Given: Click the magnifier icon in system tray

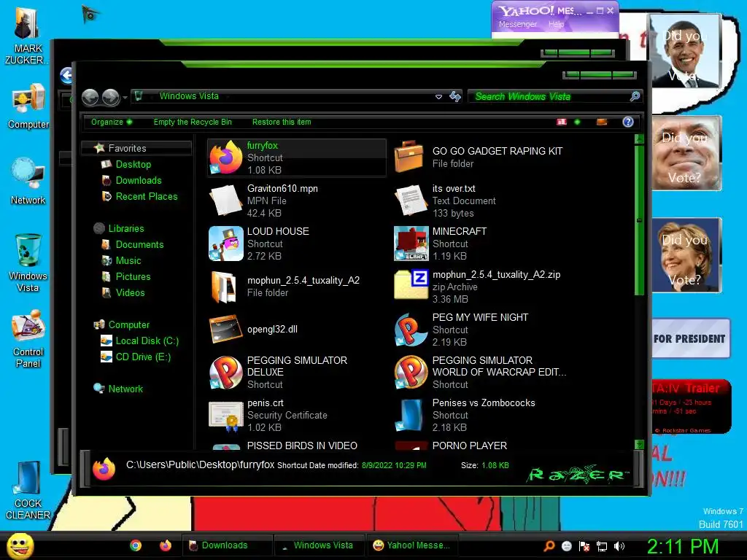Looking at the screenshot, I should (549, 546).
